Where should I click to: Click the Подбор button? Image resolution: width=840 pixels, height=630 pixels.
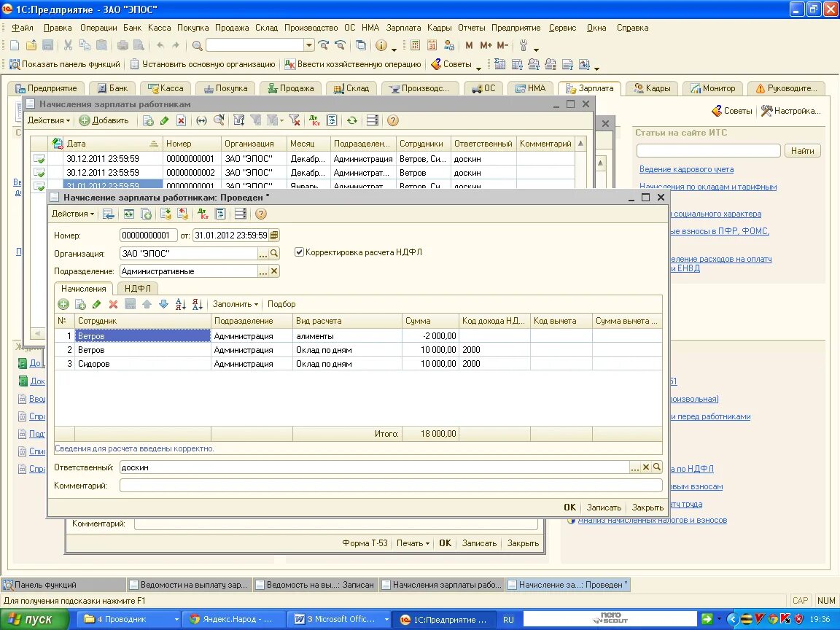281,304
